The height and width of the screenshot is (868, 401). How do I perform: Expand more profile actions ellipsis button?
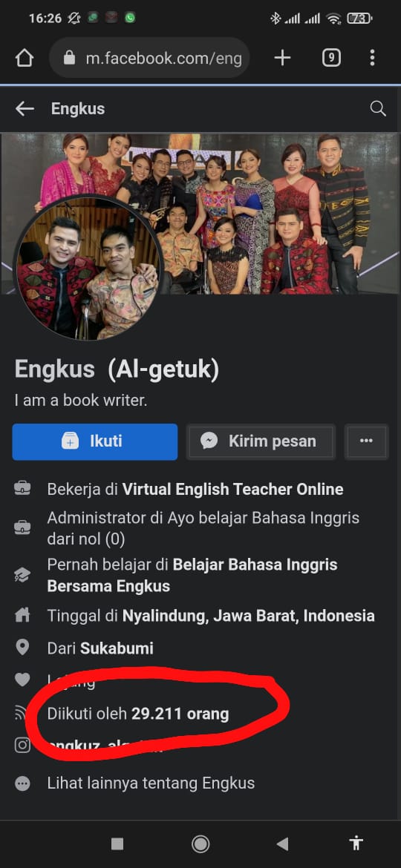click(x=366, y=441)
